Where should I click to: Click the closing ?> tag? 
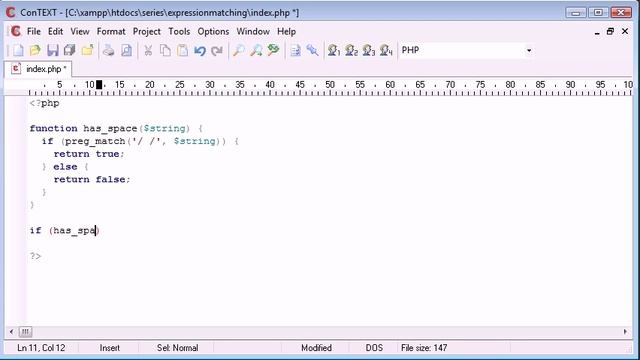tap(36, 256)
